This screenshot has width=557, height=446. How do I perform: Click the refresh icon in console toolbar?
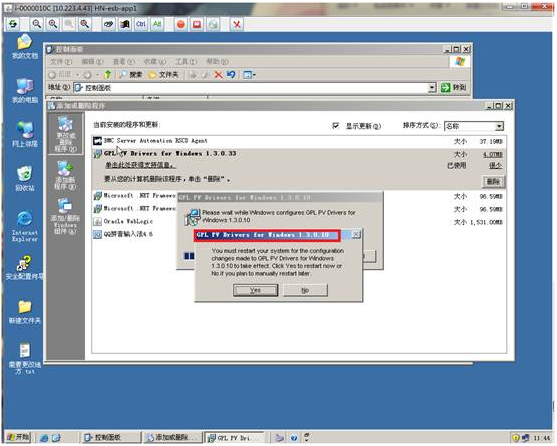point(13,24)
